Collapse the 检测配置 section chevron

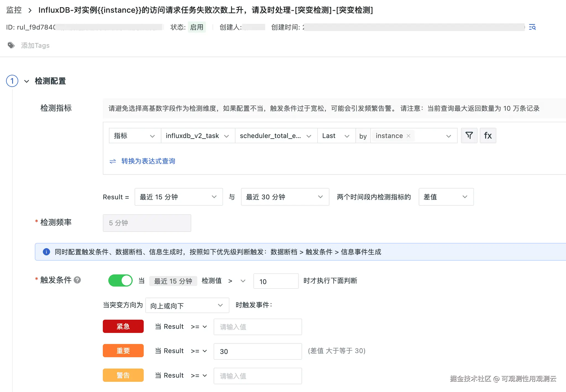[27, 81]
